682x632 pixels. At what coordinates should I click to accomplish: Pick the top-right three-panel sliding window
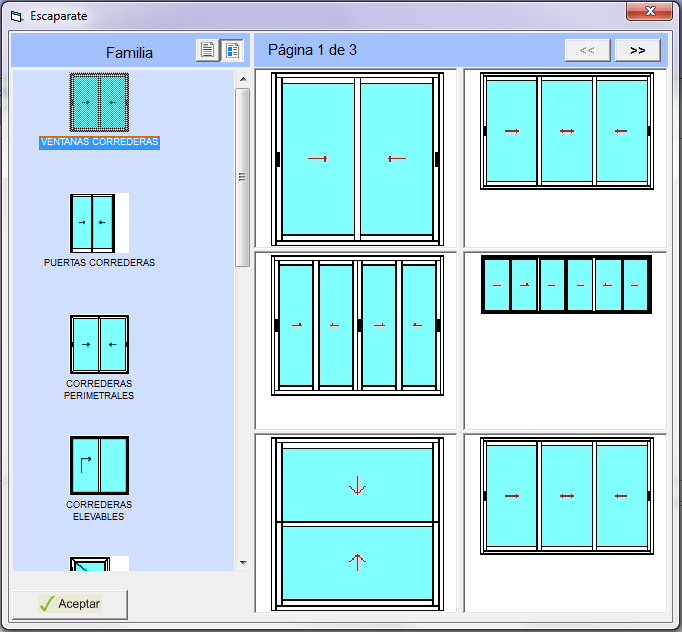(x=566, y=130)
